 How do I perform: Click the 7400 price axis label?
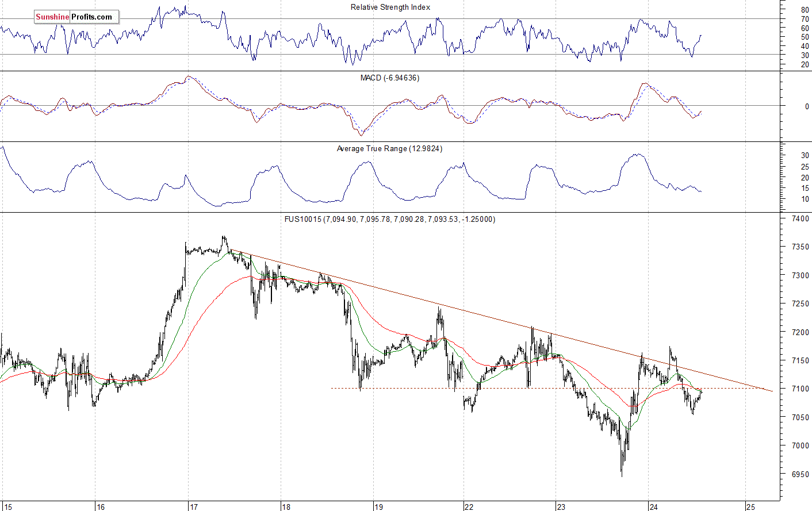[x=800, y=219]
